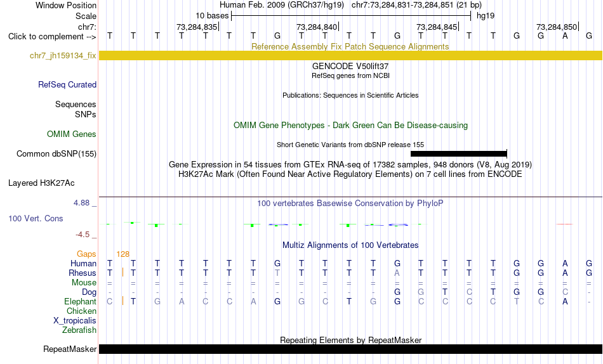Click 'RefSeq genes from NCBI' title
The image size is (603, 364).
pos(351,75)
